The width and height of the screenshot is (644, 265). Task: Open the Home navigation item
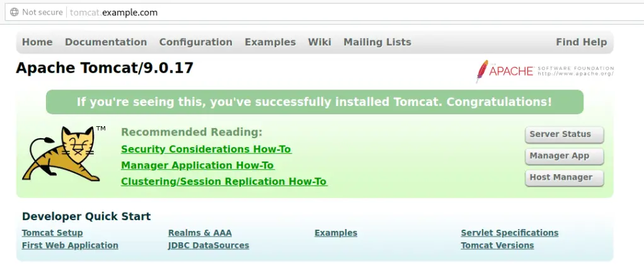[x=37, y=42]
